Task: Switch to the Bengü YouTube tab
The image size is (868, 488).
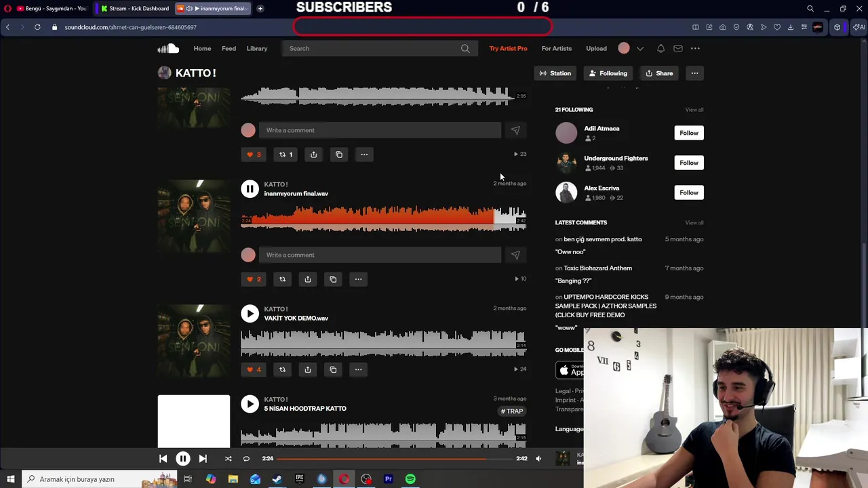Action: 52,8
